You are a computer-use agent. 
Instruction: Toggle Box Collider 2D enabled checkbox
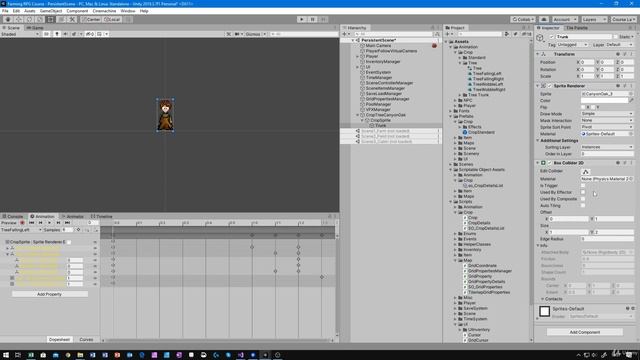549,163
